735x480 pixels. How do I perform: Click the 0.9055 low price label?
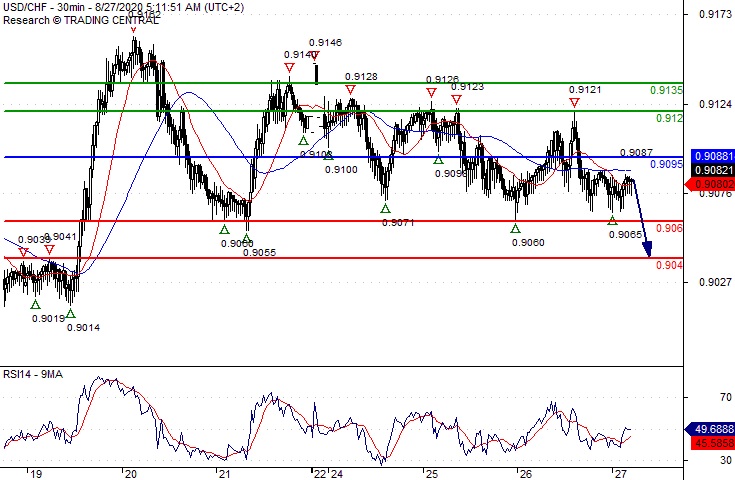pyautogui.click(x=260, y=253)
